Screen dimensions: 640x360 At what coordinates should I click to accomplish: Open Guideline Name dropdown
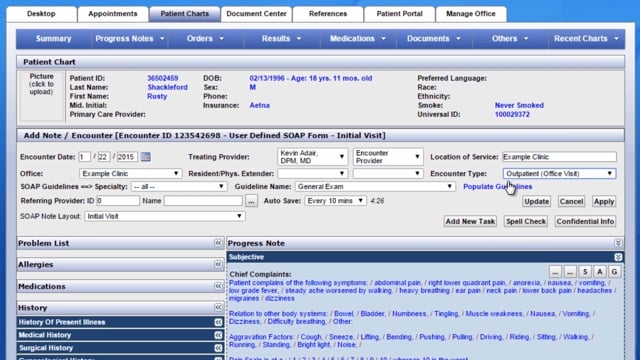coord(375,187)
